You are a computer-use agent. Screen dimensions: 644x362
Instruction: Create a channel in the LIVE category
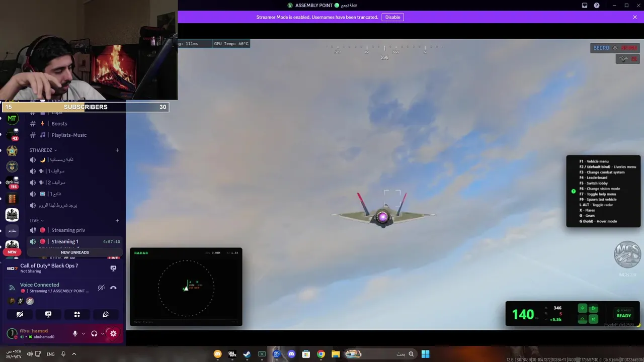(x=117, y=220)
